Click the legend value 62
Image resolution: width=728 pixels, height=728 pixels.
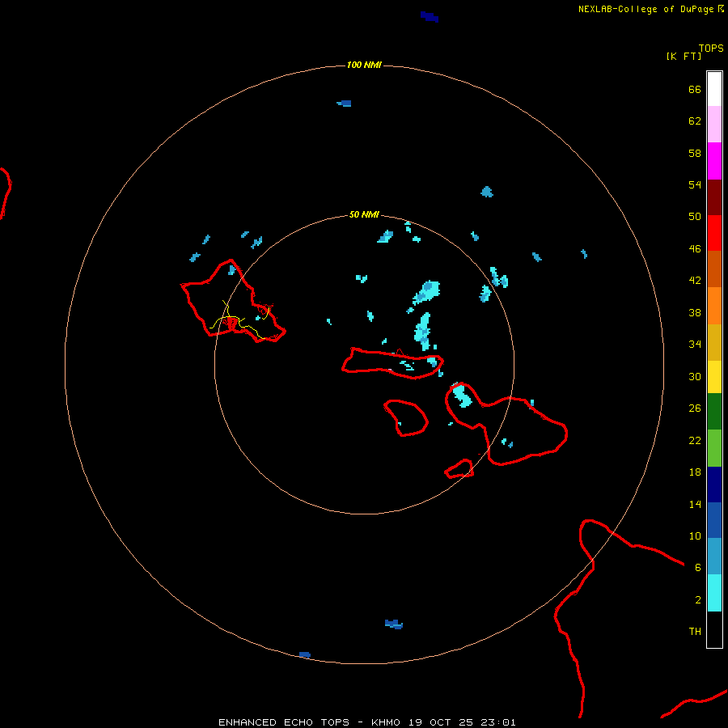pyautogui.click(x=695, y=121)
